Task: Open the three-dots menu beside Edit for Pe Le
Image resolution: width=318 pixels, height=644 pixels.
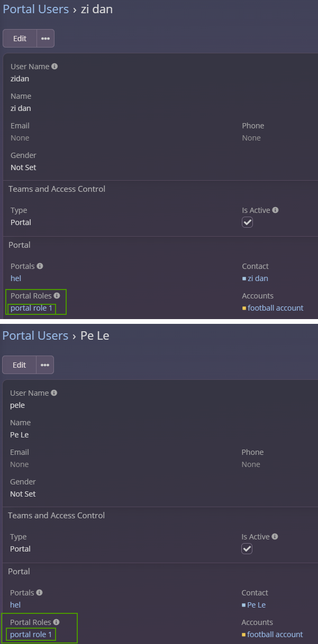Action: [45, 365]
